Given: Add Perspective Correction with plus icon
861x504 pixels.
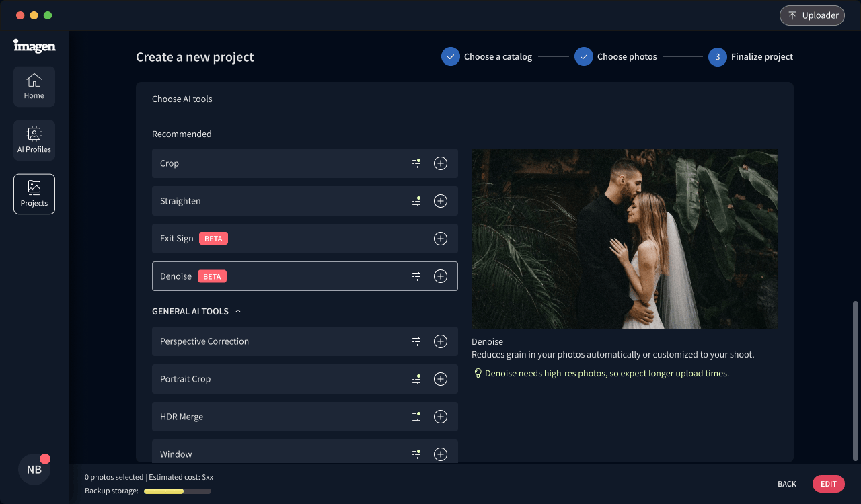Looking at the screenshot, I should [441, 341].
